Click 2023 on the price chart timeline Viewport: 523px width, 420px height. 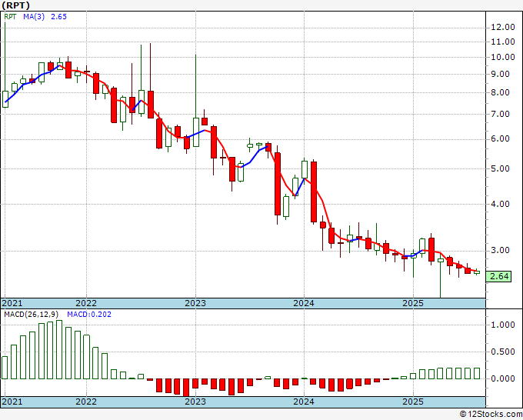195,303
